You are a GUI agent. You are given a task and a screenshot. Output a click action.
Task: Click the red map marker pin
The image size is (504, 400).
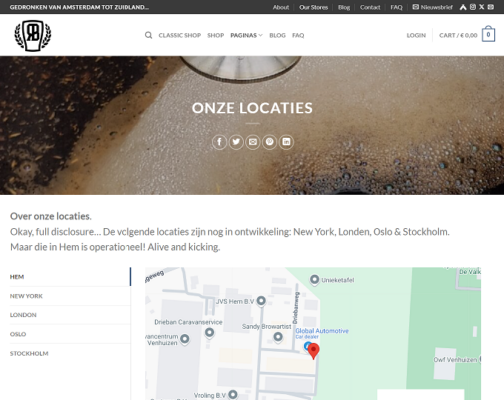313,351
